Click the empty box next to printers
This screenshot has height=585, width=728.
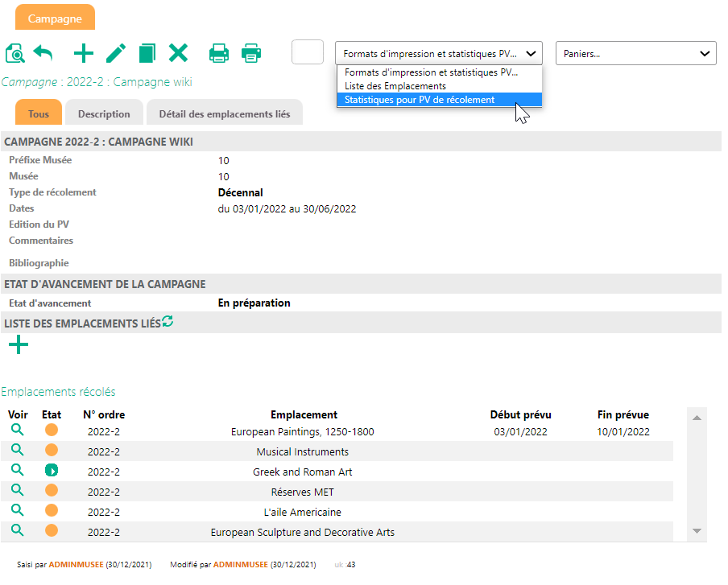[308, 52]
